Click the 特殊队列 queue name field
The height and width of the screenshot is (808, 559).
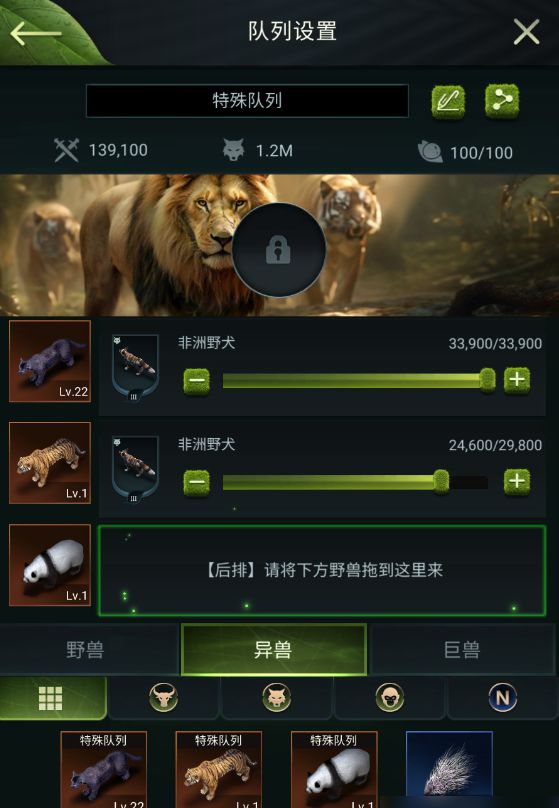pyautogui.click(x=247, y=101)
